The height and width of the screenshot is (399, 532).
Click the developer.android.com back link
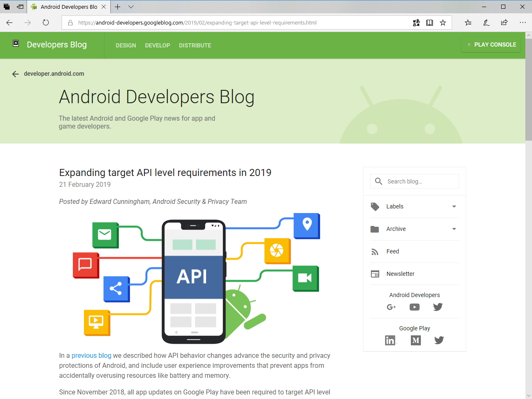pos(54,74)
